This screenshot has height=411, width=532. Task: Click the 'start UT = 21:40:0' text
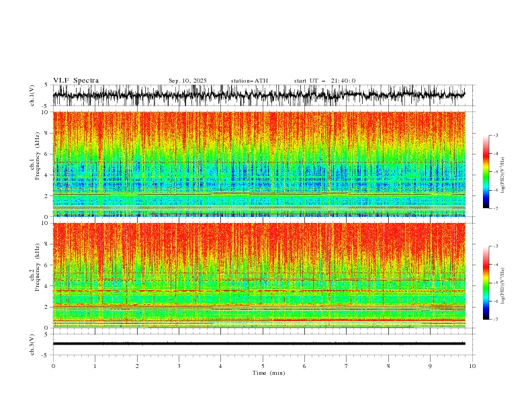tap(324, 81)
